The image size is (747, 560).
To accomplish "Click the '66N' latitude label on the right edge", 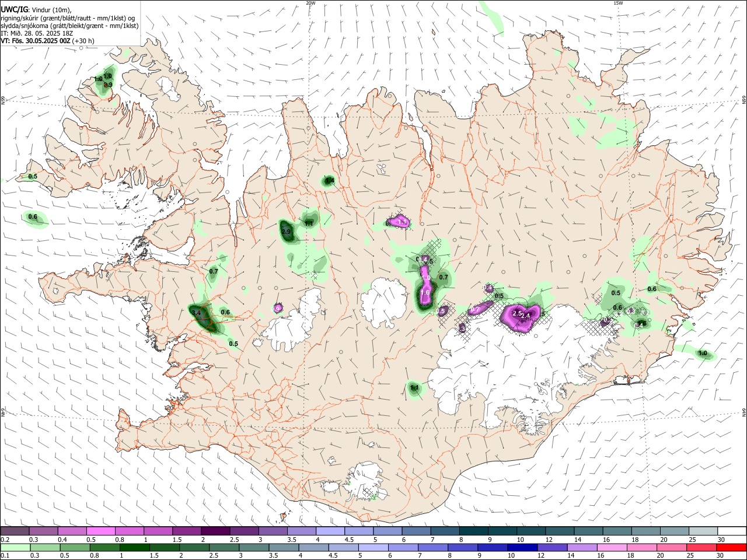I will pyautogui.click(x=744, y=100).
